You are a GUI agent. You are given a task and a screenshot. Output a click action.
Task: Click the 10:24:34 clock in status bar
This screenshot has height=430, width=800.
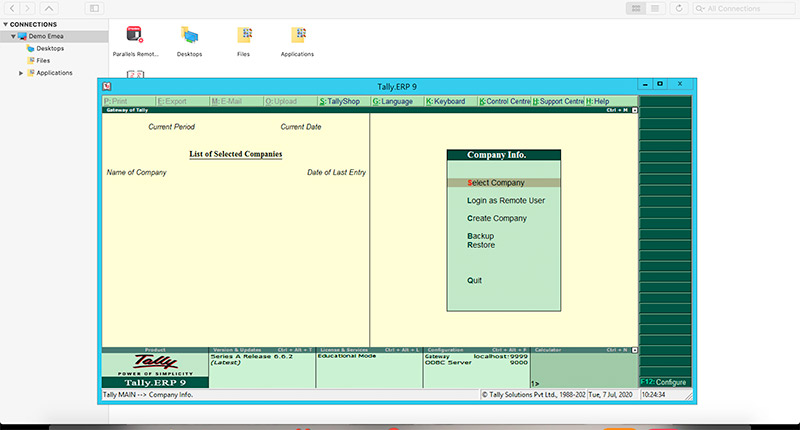(654, 395)
